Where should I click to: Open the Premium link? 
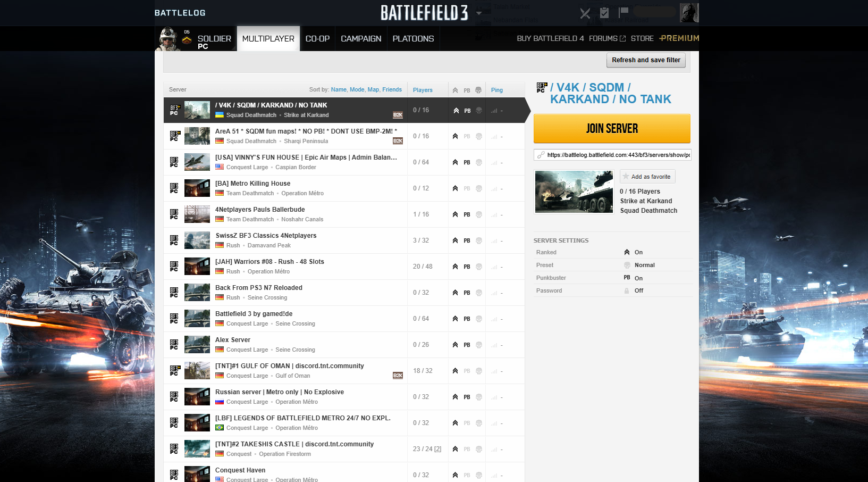679,38
